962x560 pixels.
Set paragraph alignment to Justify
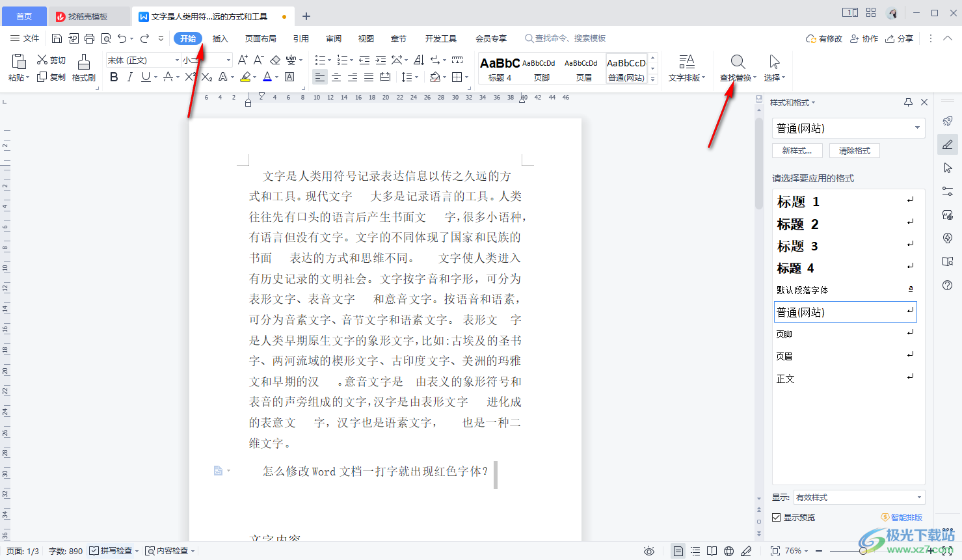click(x=369, y=77)
